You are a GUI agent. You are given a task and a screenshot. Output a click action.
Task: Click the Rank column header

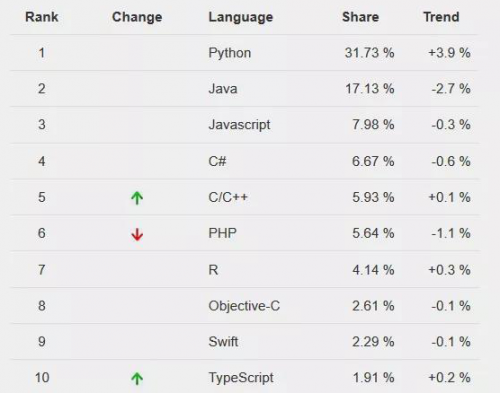(x=42, y=17)
